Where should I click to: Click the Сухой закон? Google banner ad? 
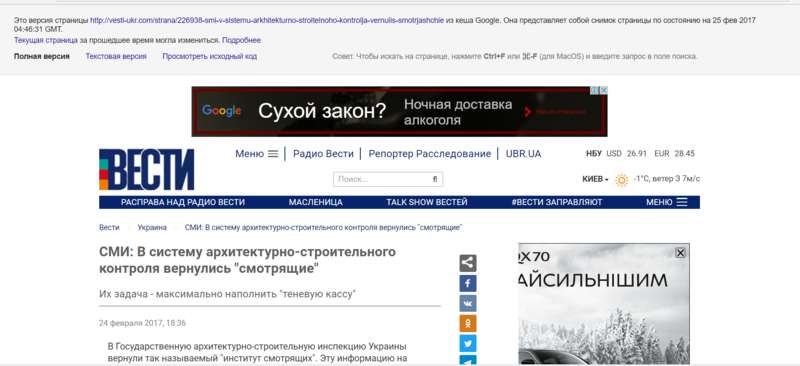399,112
